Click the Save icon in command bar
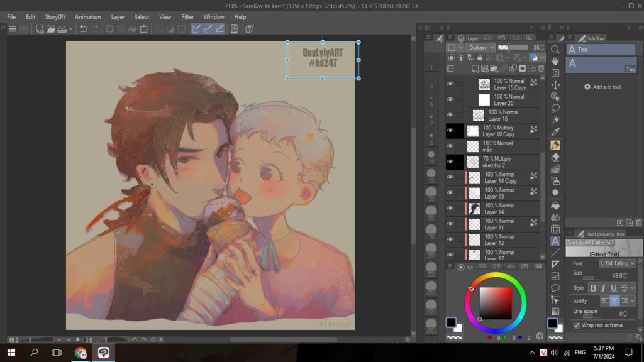Screen dimensions: 644x362 (62, 29)
